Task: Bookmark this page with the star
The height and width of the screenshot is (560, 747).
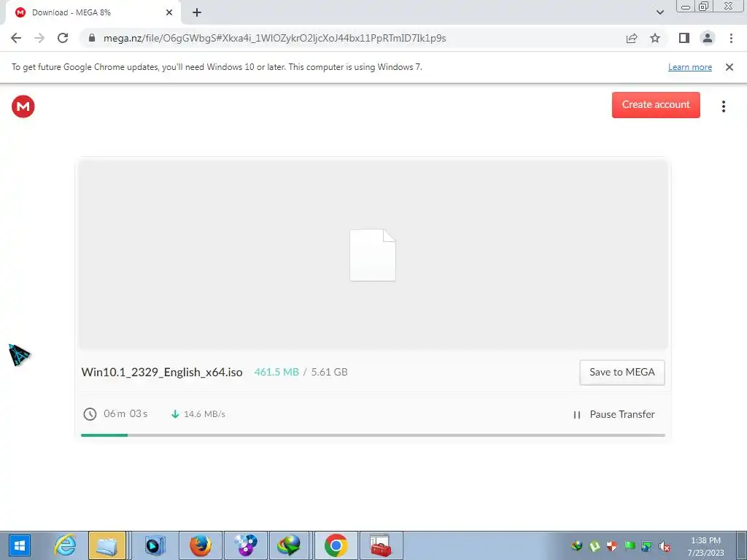Action: click(655, 38)
